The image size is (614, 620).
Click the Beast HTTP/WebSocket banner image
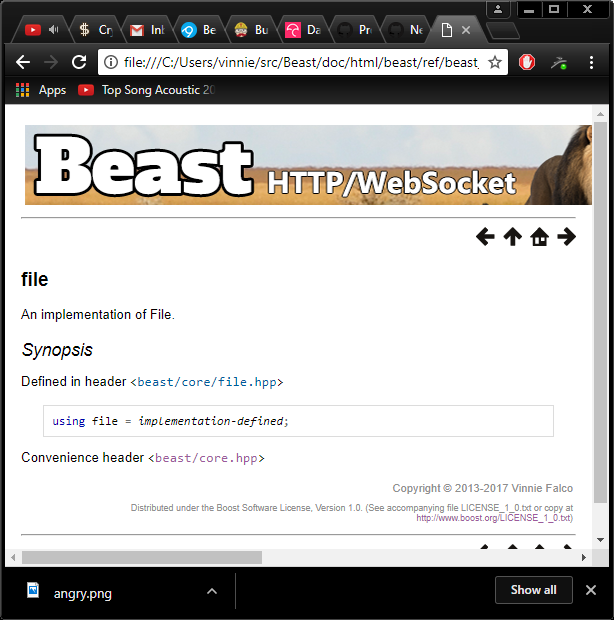308,165
